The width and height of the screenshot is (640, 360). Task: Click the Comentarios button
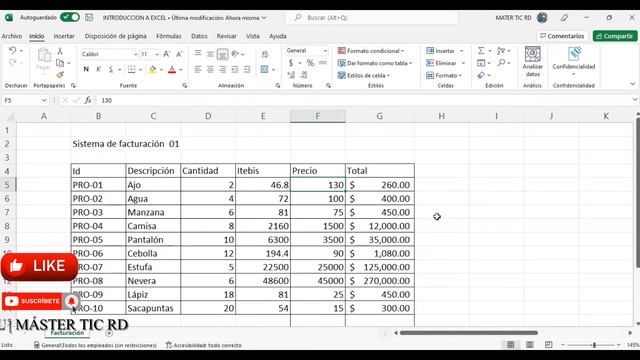pos(562,36)
